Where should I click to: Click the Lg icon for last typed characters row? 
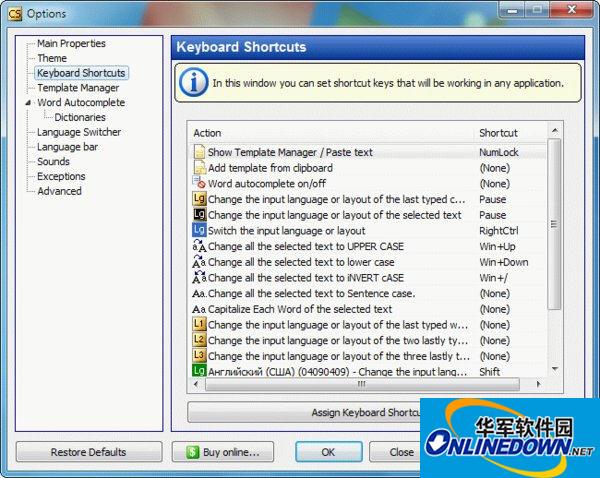point(199,199)
